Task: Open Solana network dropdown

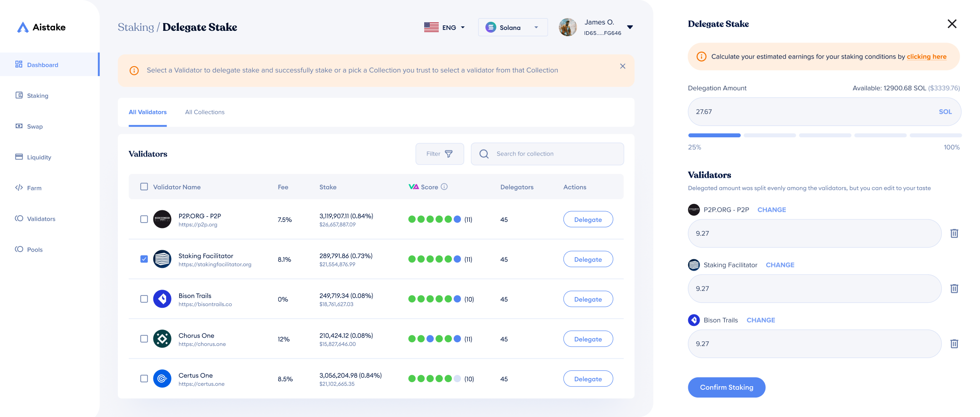Action: point(513,27)
